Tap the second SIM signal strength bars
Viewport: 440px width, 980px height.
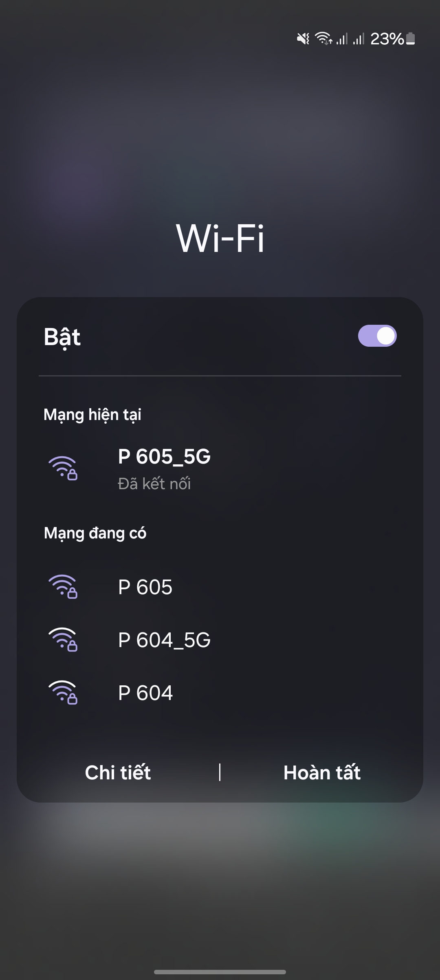(x=359, y=39)
